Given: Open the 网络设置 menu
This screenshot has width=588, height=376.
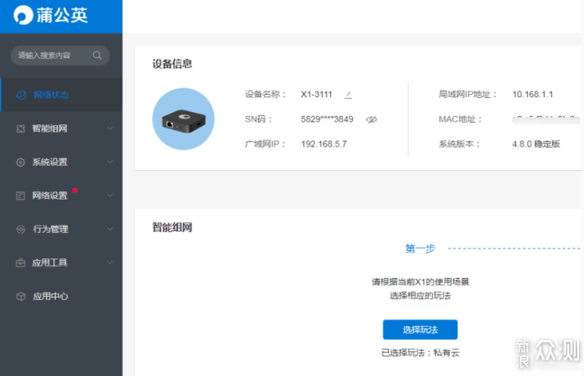Looking at the screenshot, I should (61, 195).
